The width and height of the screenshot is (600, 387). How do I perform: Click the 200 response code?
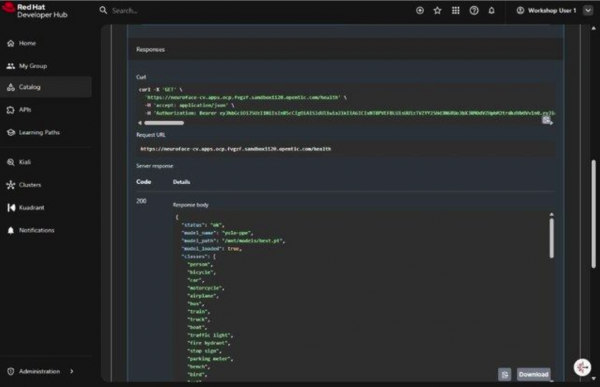141,201
